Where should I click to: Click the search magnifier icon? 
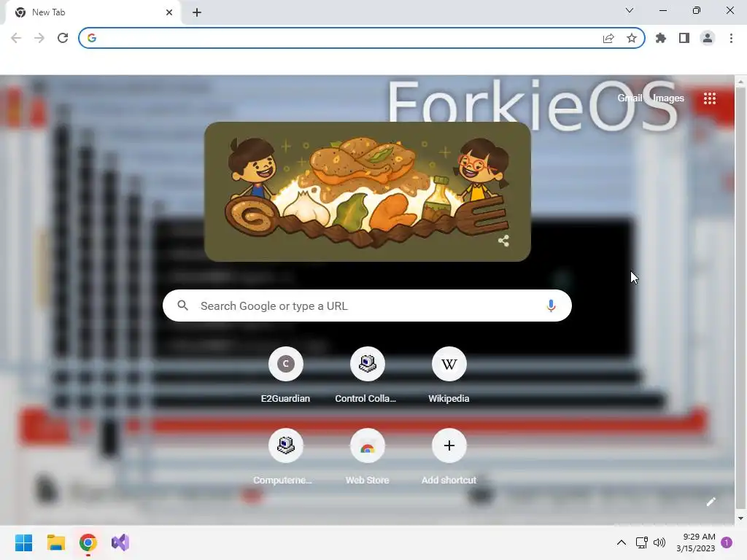click(x=183, y=306)
